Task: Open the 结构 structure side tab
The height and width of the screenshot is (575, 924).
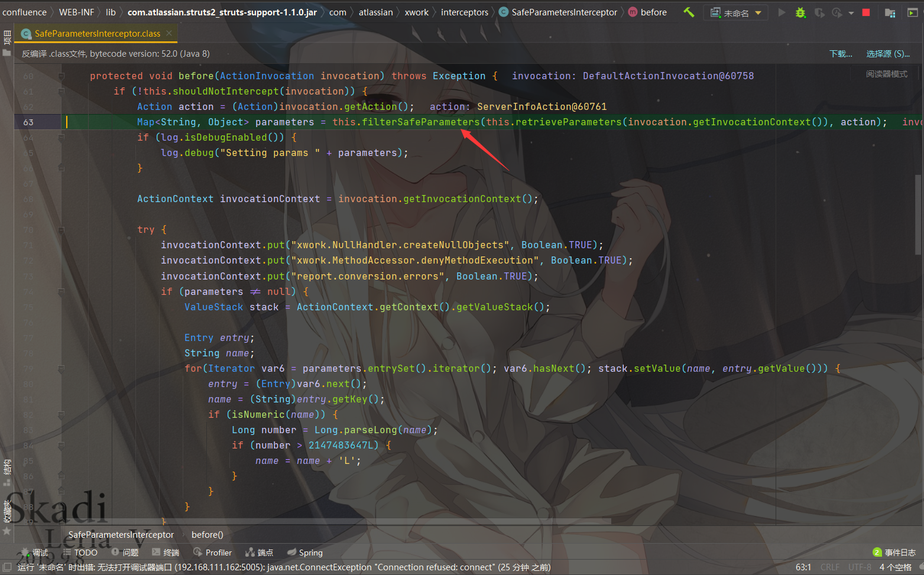Action: (x=7, y=467)
